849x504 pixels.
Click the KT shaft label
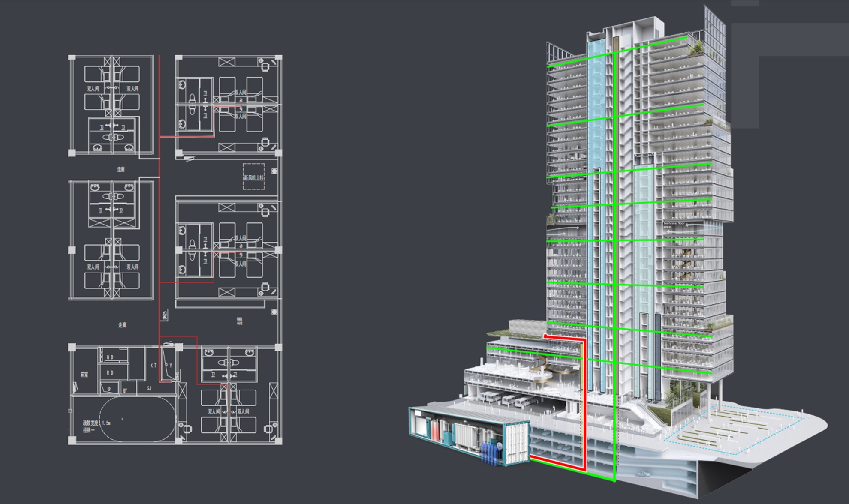coord(153,366)
